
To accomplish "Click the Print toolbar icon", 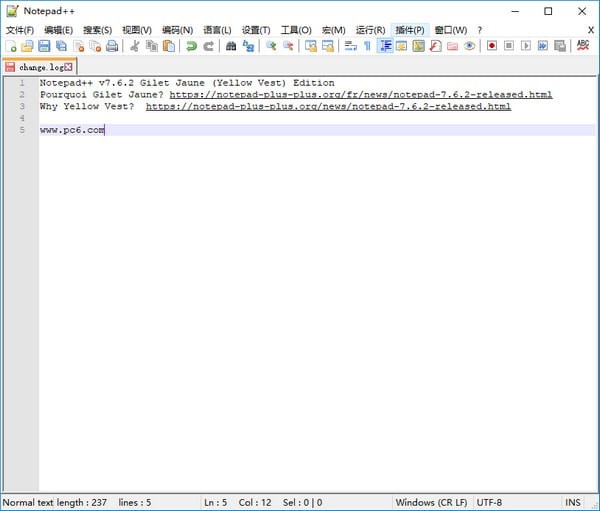I will (112, 46).
